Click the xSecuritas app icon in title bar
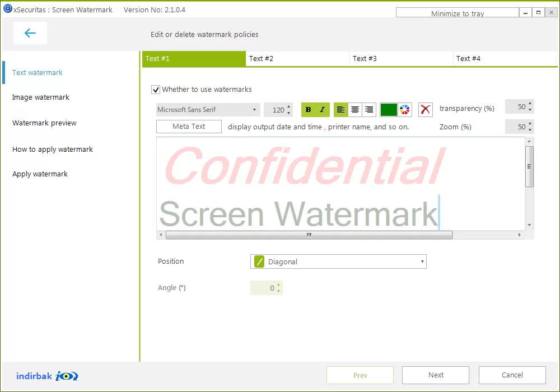This screenshot has width=560, height=392. coord(7,8)
